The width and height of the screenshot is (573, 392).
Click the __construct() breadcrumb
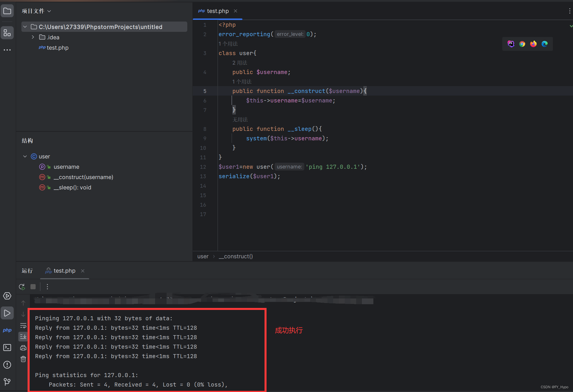coord(236,257)
